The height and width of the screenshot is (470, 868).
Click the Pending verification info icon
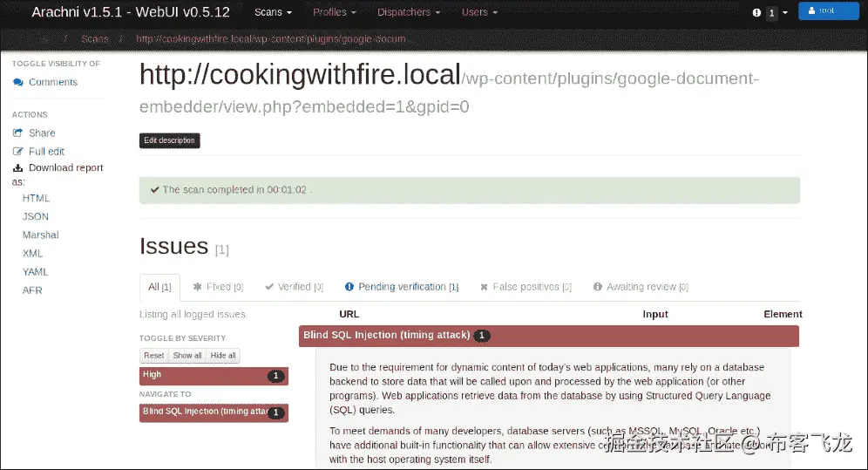click(349, 287)
